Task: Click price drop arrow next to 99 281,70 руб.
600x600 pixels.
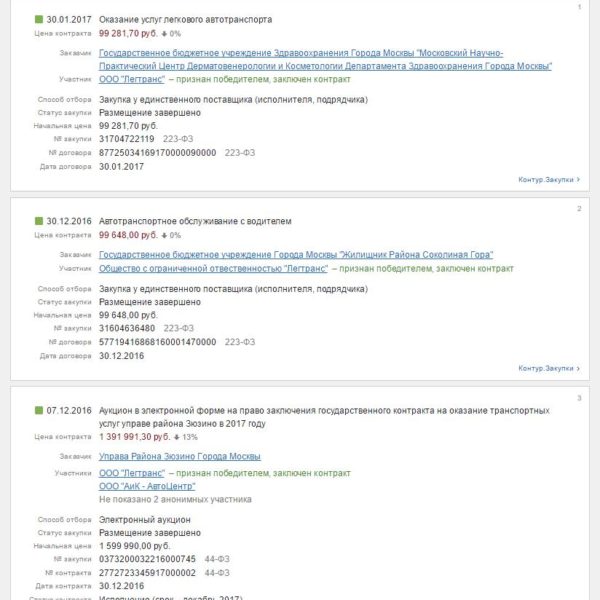Action: click(x=164, y=34)
